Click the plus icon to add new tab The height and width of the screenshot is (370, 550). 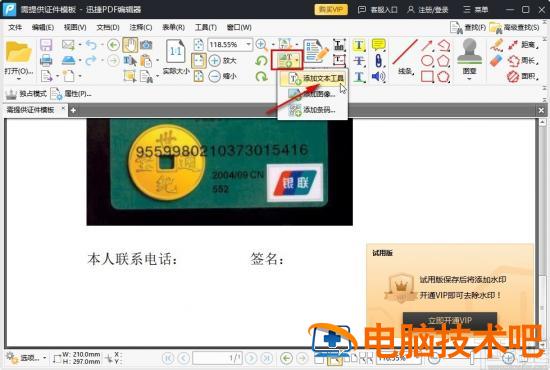pyautogui.click(x=73, y=110)
